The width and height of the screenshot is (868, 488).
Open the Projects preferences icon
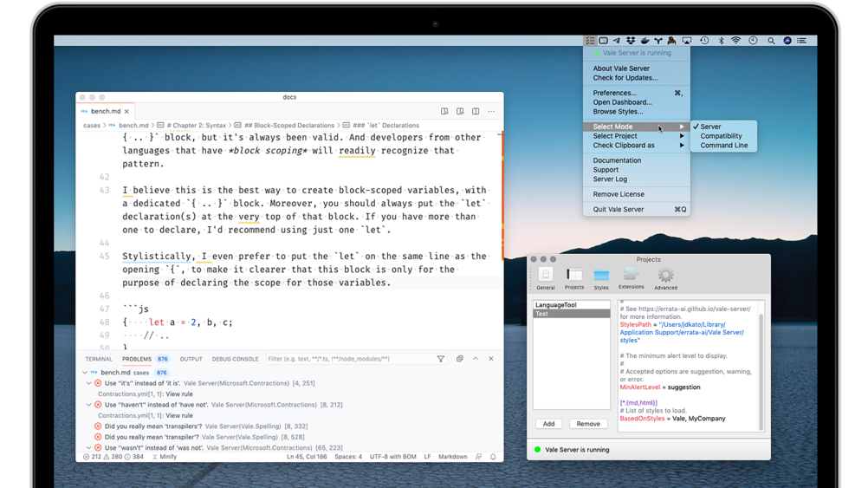pos(574,278)
